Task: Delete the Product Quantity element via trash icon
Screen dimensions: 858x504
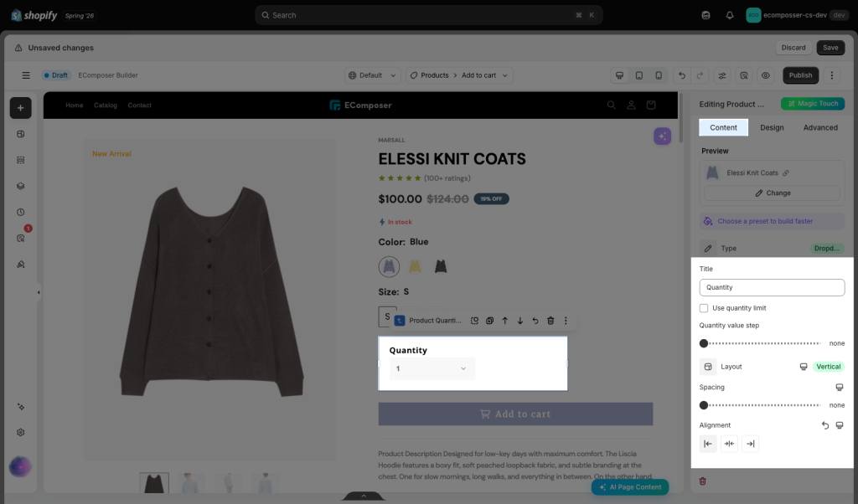Action: (550, 321)
